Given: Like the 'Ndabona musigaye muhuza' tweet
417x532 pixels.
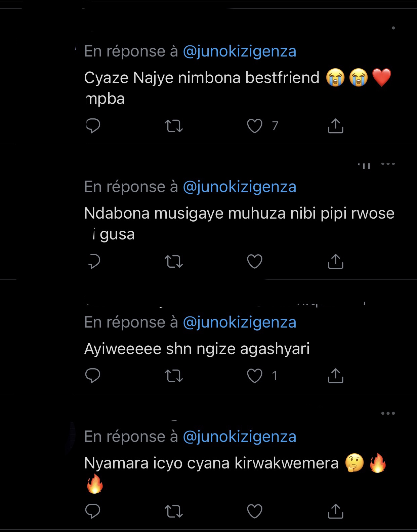Looking at the screenshot, I should tap(255, 261).
